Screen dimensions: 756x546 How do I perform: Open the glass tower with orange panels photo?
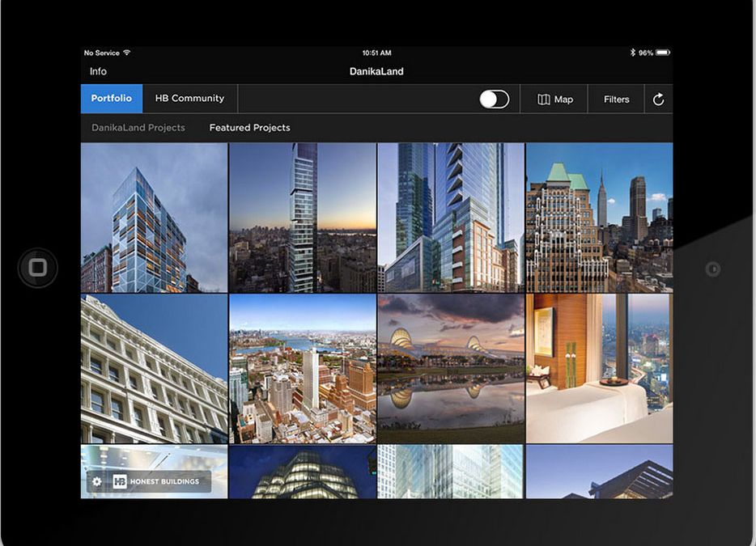coord(155,218)
